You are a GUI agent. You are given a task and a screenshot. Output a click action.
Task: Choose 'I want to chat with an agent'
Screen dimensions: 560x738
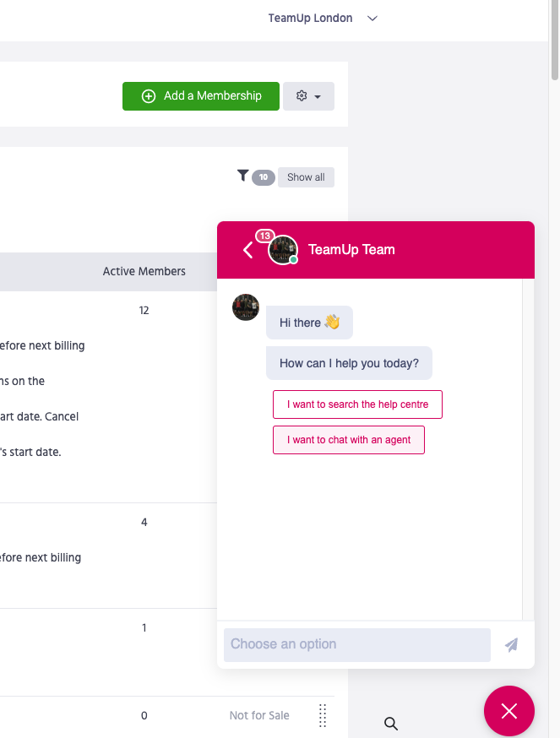click(x=348, y=440)
